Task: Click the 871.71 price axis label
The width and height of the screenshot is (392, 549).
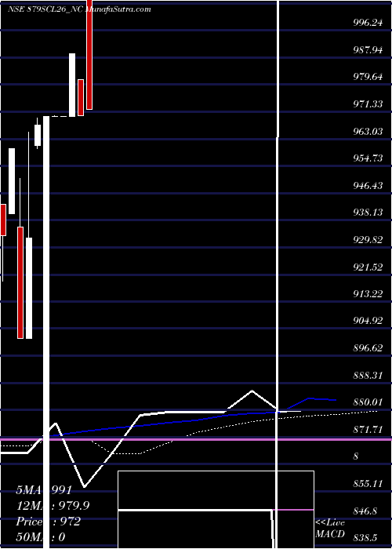Action: click(368, 429)
